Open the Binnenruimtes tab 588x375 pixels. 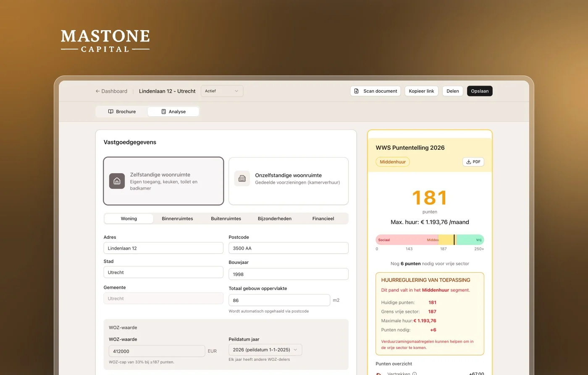click(x=178, y=219)
